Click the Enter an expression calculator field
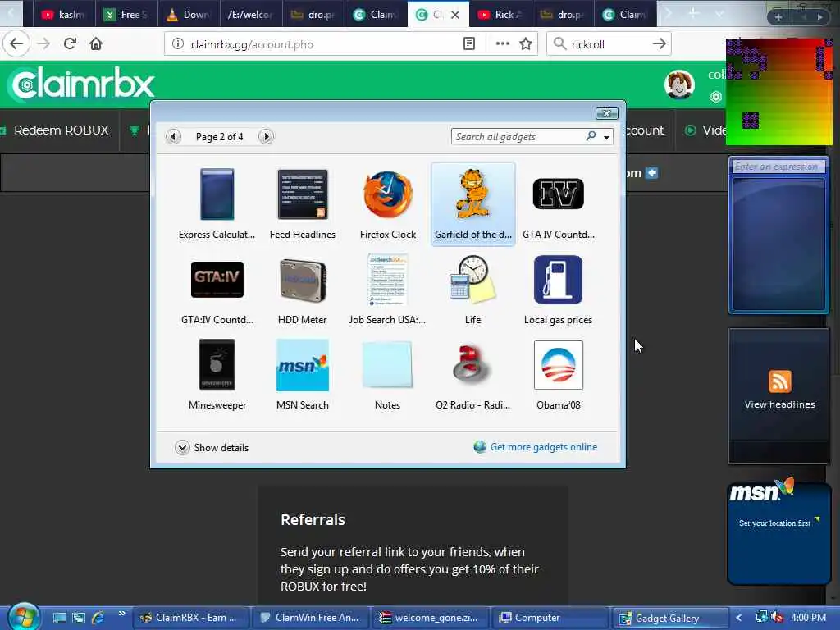 pos(777,167)
